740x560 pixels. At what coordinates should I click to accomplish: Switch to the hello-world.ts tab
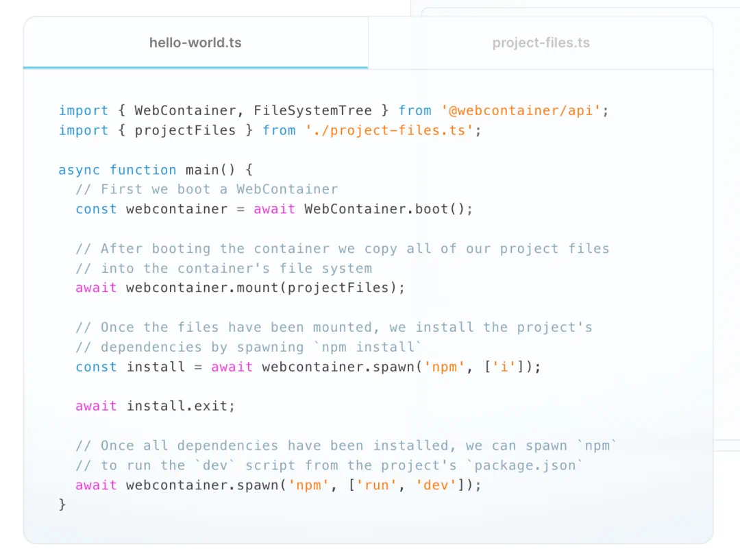click(195, 42)
